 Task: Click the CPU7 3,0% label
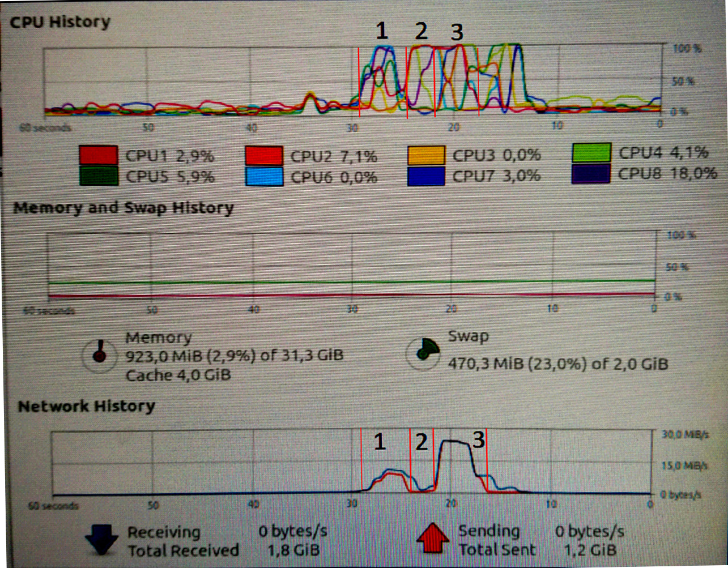497,176
